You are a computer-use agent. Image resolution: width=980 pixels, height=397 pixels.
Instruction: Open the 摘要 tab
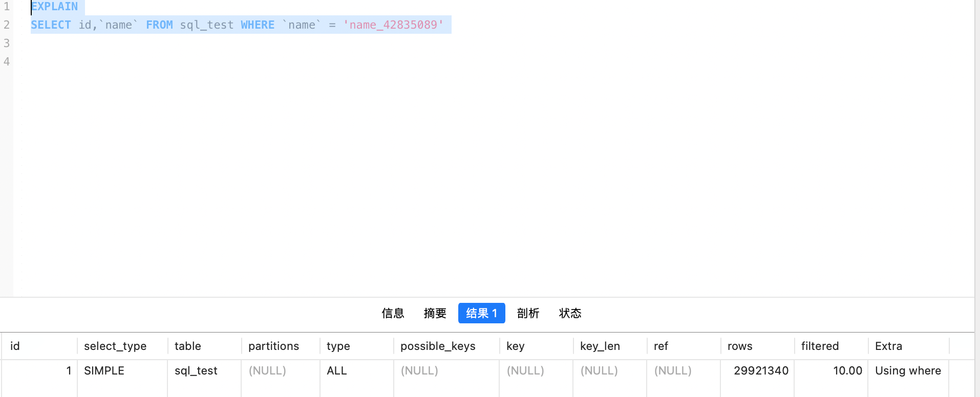[x=435, y=313]
